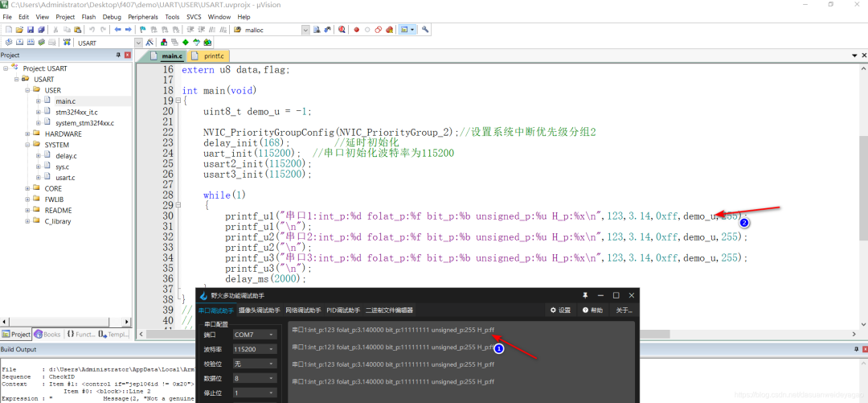Click the Project panel pin icon
The height and width of the screenshot is (403, 868).
pos(118,55)
